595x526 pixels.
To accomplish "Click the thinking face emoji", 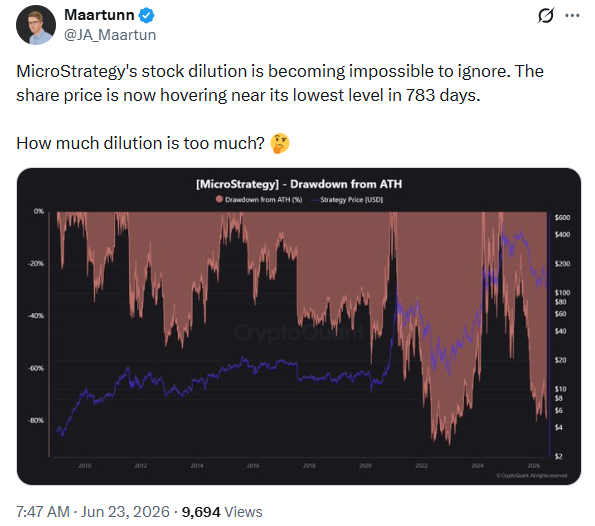I will click(x=280, y=143).
